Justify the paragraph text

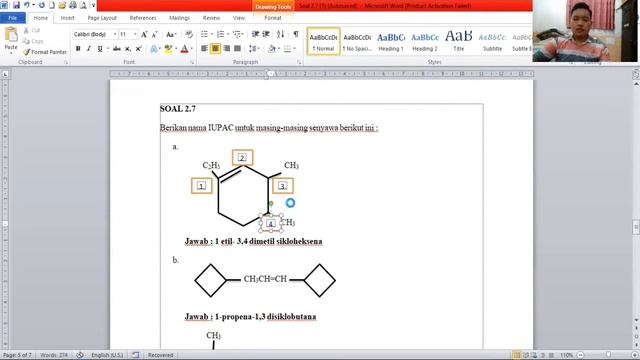coord(237,49)
